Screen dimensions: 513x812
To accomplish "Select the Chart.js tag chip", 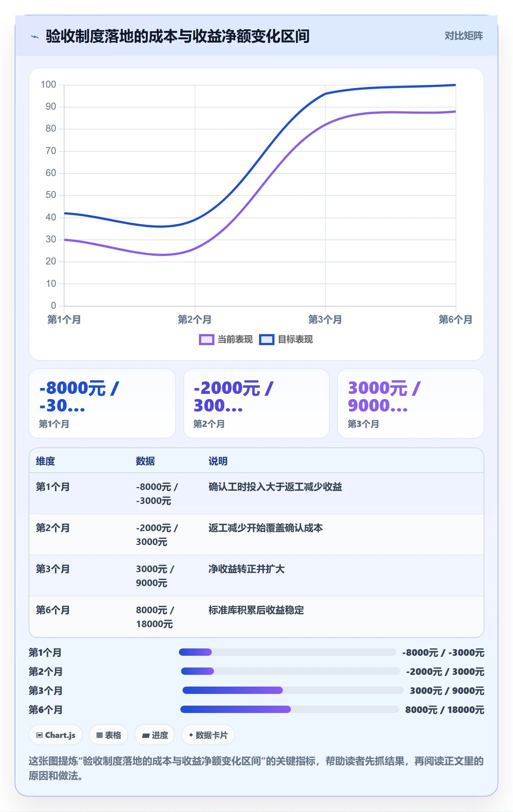I will 56,735.
